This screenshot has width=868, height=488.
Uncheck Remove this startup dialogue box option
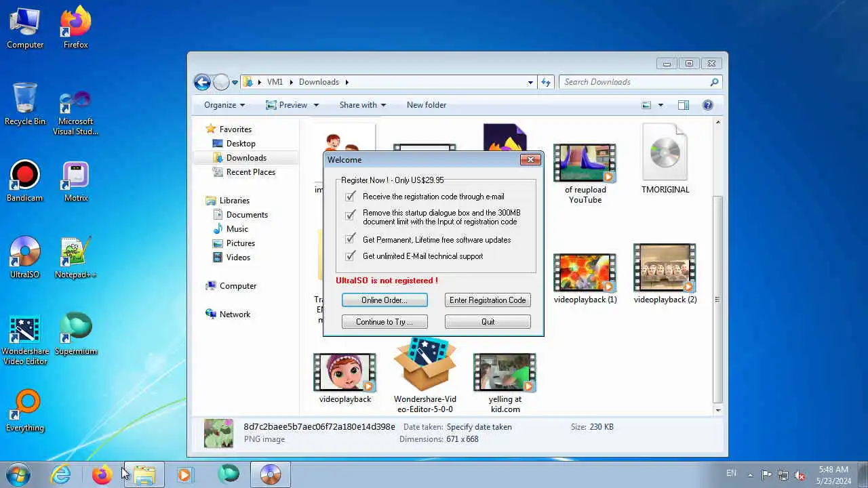coord(350,216)
